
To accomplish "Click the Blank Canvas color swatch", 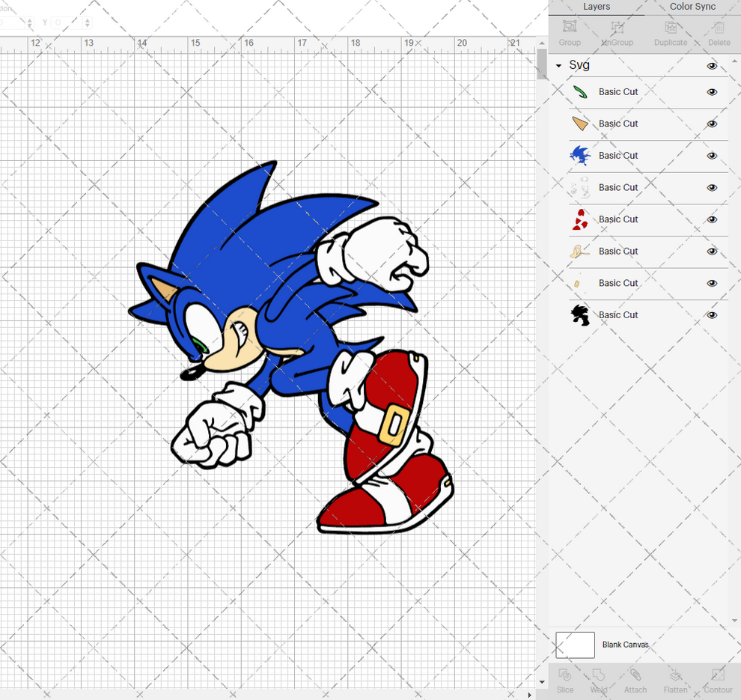I will click(x=575, y=645).
